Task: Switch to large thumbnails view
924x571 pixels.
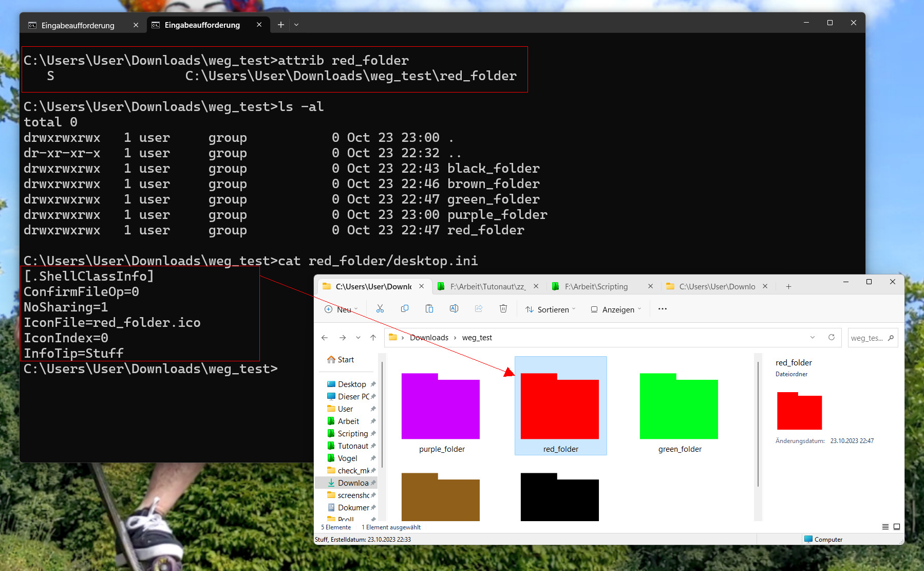Action: click(x=897, y=527)
